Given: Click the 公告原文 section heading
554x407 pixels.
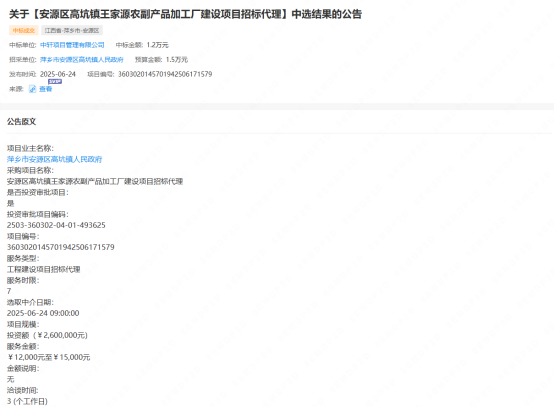Looking at the screenshot, I should (22, 122).
